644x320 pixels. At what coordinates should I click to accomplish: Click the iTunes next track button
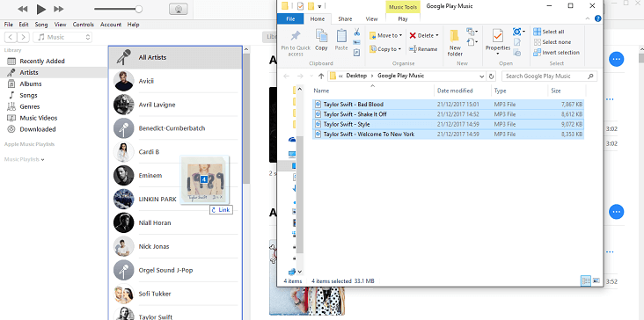click(x=59, y=9)
